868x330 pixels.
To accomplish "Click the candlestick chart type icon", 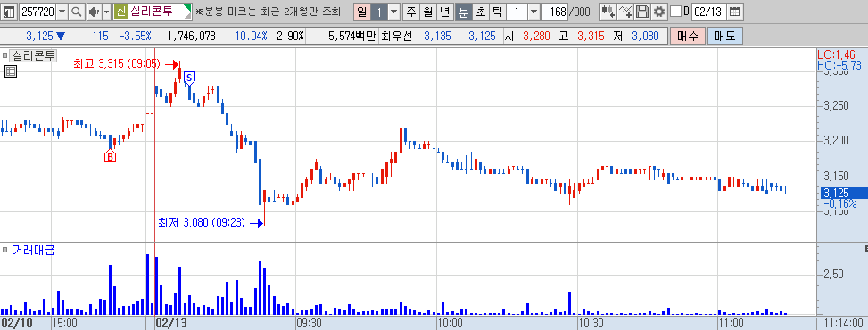I will [x=608, y=11].
